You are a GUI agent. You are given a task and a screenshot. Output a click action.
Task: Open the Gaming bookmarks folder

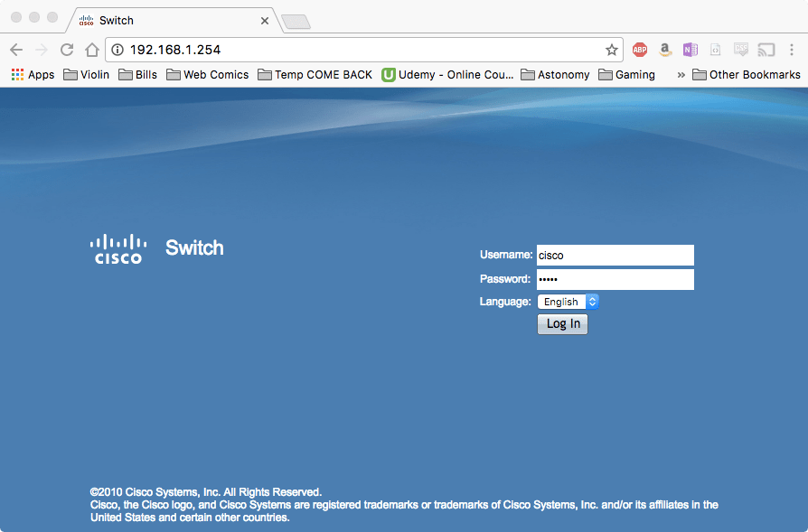[626, 75]
